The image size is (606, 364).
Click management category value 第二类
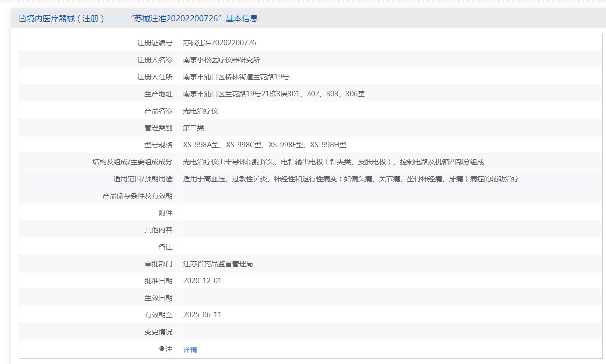[x=193, y=128]
